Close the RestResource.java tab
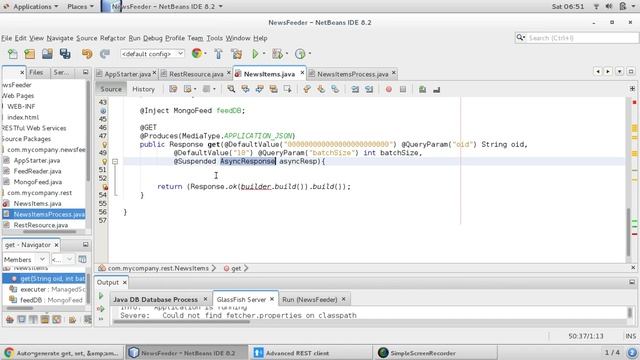640x360 pixels. (x=229, y=73)
